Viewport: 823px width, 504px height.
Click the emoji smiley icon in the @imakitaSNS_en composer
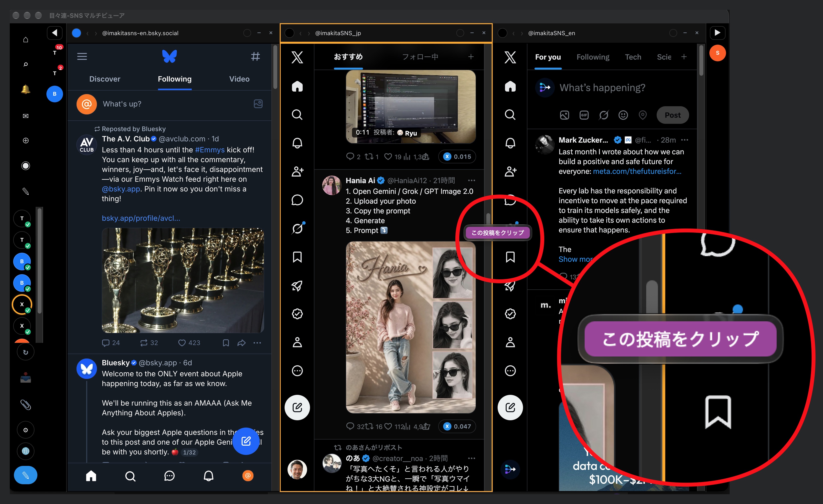point(623,115)
